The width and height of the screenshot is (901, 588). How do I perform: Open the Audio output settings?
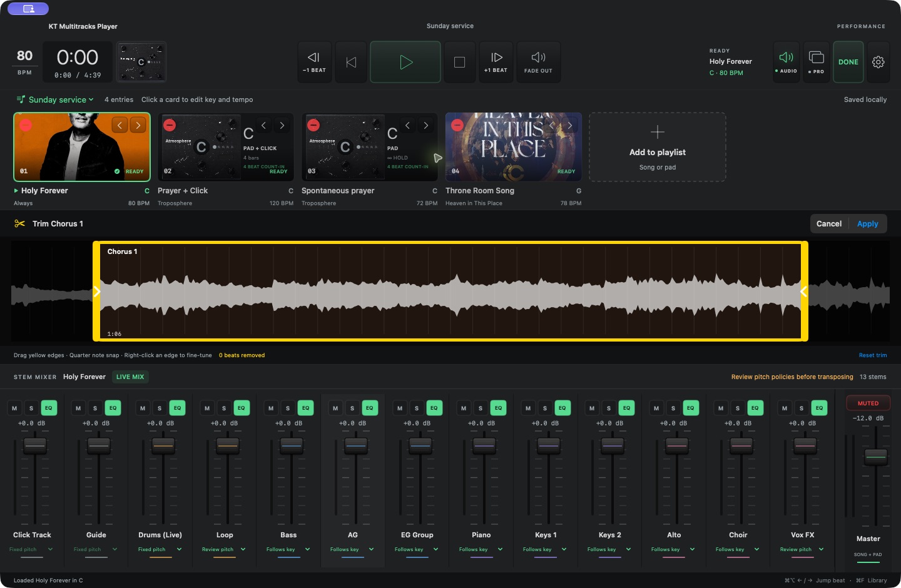tap(786, 62)
